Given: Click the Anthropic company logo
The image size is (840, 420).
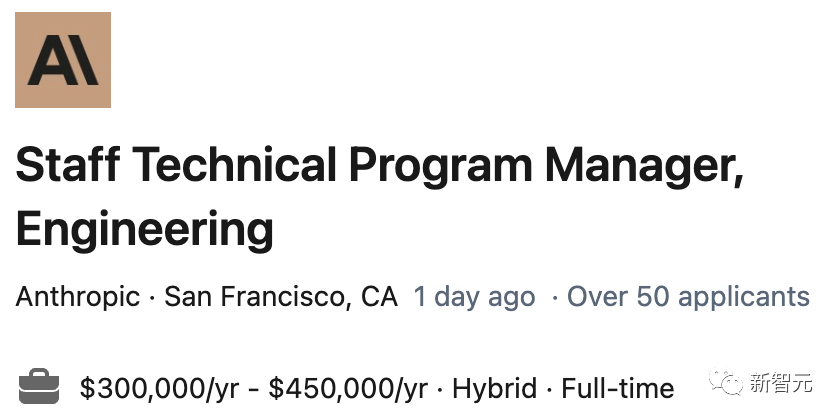Looking at the screenshot, I should [63, 59].
